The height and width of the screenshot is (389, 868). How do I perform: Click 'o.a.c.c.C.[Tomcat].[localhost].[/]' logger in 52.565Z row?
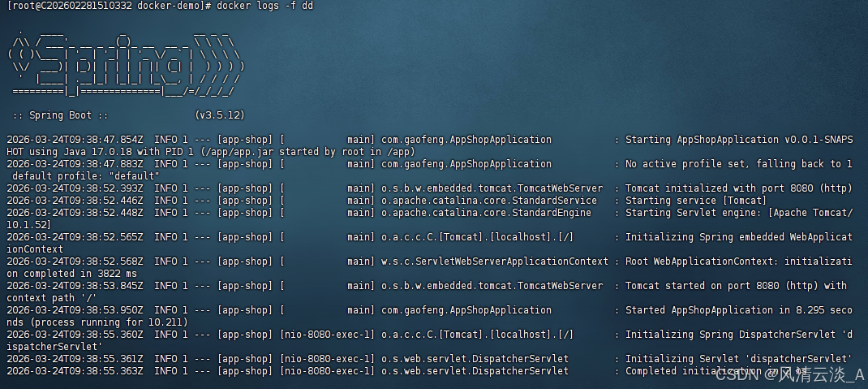click(478, 237)
